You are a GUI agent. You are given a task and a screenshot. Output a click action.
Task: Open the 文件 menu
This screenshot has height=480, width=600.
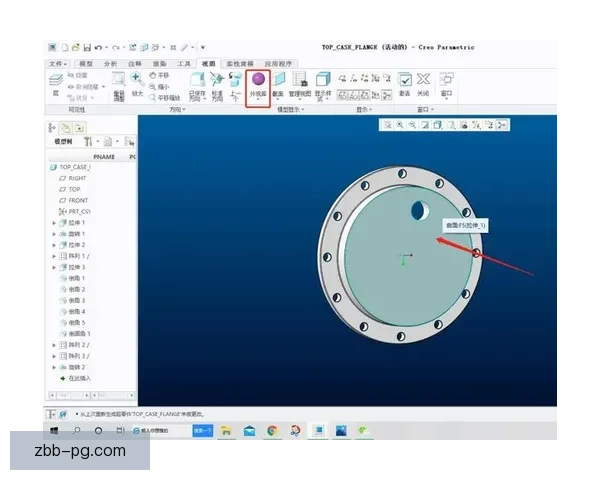tap(57, 63)
